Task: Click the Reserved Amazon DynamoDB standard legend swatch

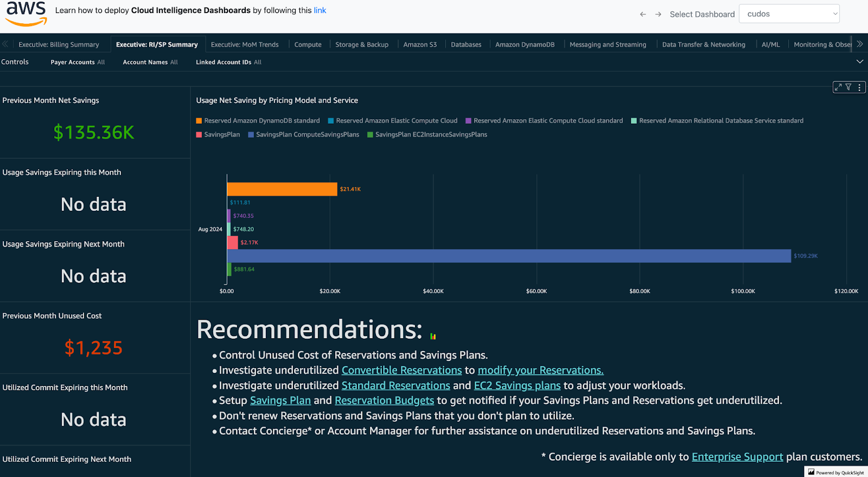Action: 199,121
